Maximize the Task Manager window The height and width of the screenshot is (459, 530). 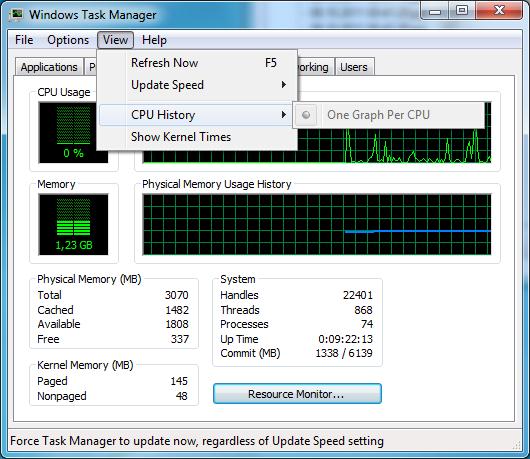pyautogui.click(x=462, y=11)
